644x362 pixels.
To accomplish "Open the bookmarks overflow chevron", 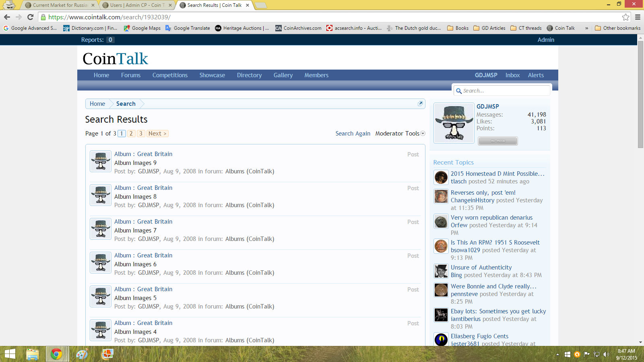I will click(x=586, y=28).
